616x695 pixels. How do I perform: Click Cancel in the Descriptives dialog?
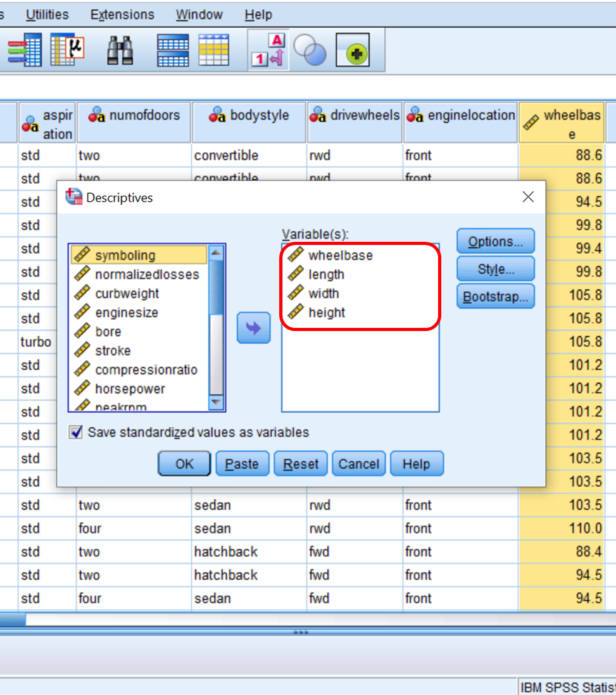[359, 463]
